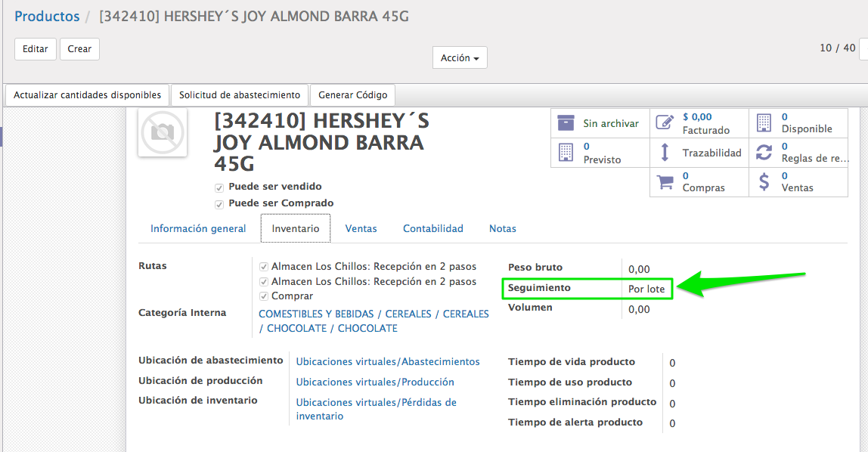
Task: Switch to the Ventas tab
Action: [x=361, y=228]
